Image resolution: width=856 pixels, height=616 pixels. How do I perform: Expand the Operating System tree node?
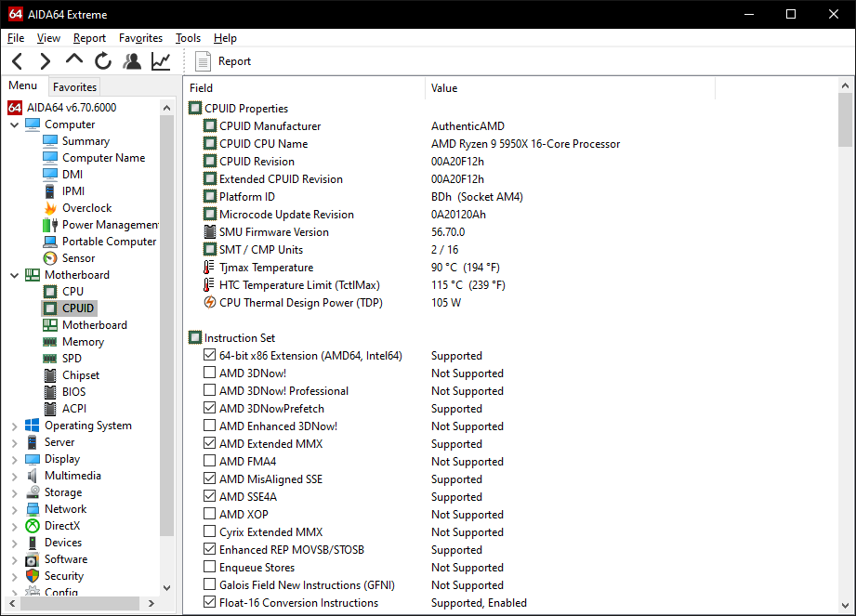coord(14,426)
